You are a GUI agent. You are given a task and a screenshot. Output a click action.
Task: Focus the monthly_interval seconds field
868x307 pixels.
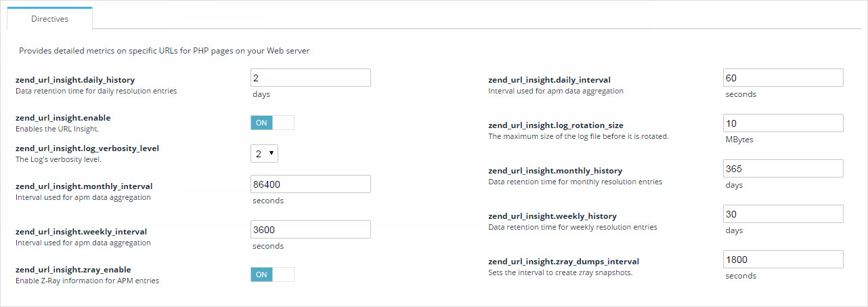click(311, 184)
